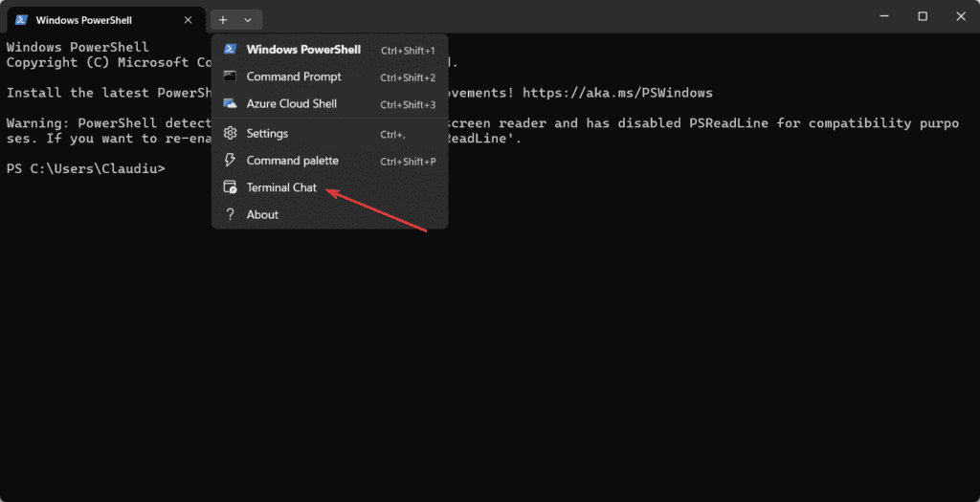This screenshot has width=980, height=502.
Task: Toggle the new-tab dropdown chevron
Action: [248, 20]
